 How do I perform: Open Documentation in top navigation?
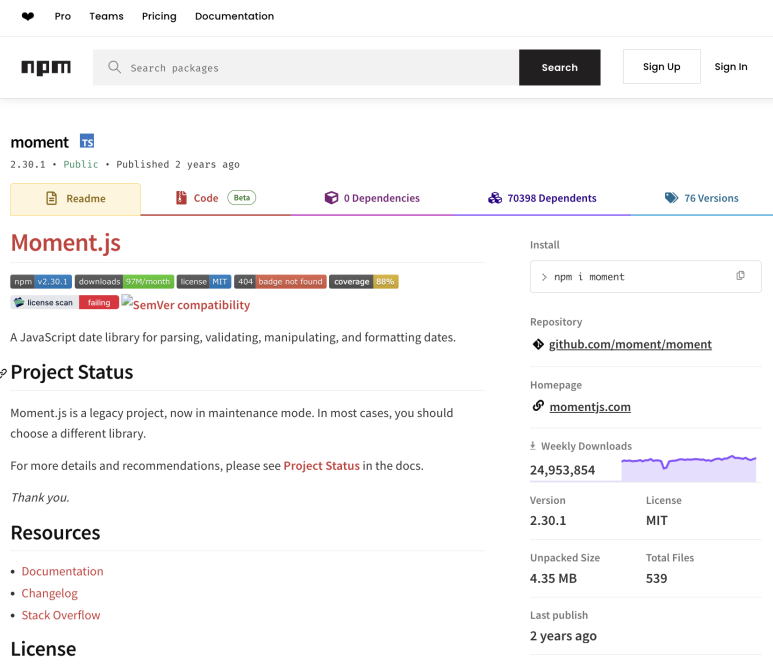coord(234,16)
